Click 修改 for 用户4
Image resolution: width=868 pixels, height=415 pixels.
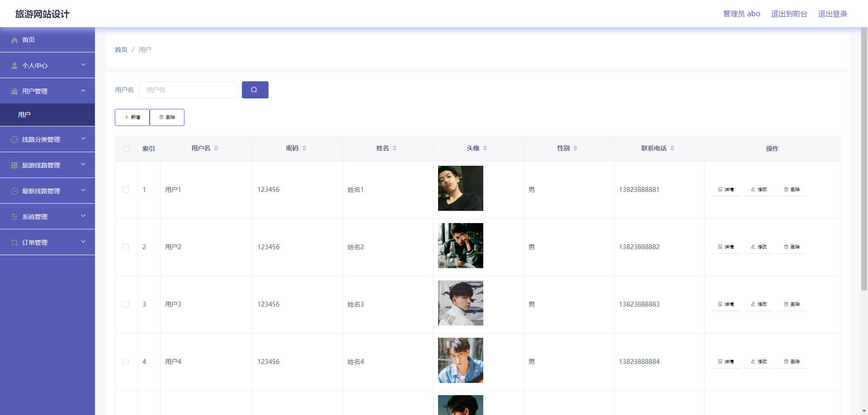coord(759,362)
